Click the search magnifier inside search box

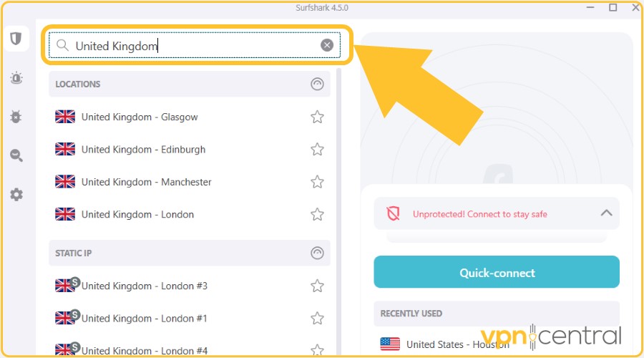62,45
